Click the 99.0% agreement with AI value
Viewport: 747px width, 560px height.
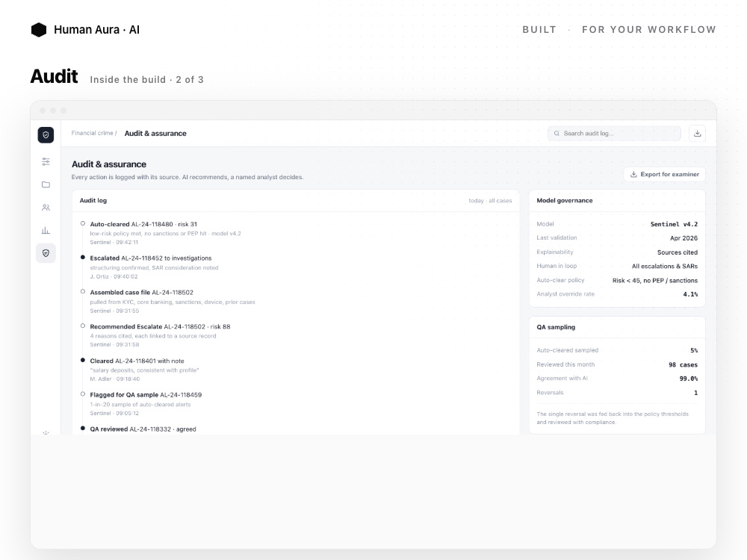click(x=689, y=379)
